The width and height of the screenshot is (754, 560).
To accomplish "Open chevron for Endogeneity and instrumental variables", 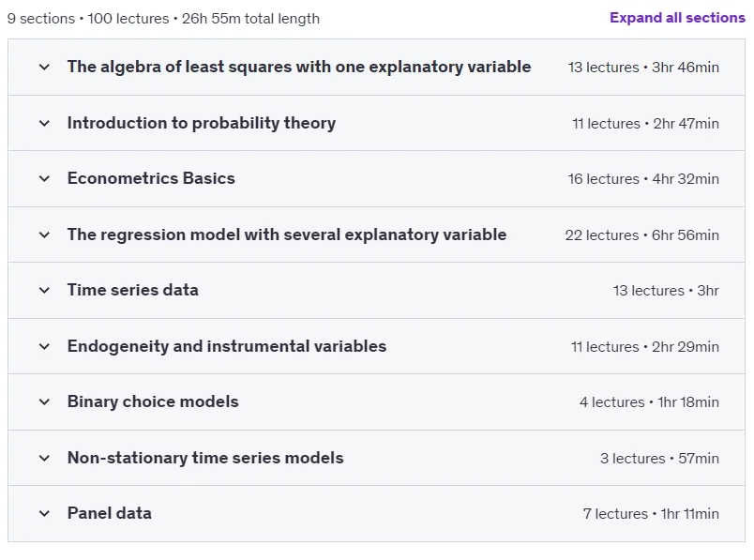I will point(44,346).
